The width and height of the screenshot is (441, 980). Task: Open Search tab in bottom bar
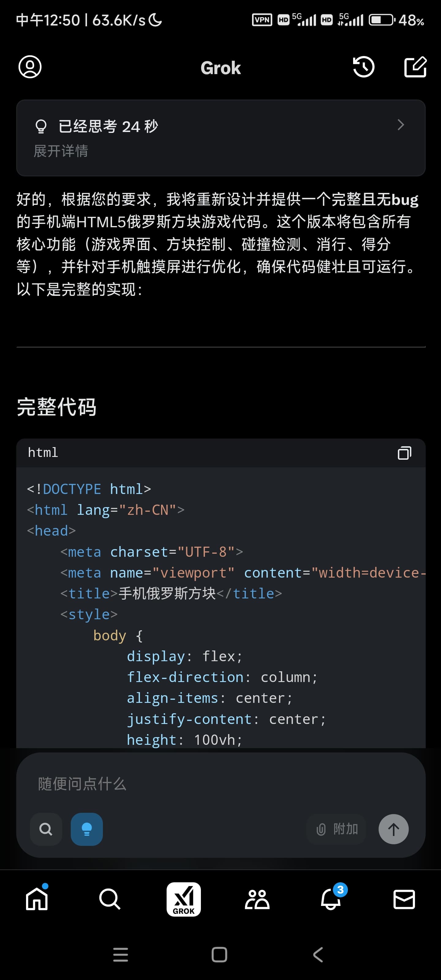[x=110, y=899]
